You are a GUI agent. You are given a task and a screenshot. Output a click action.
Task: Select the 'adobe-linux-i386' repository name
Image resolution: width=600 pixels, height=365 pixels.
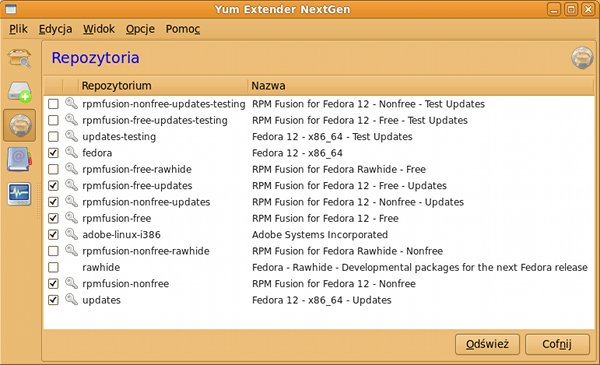click(121, 235)
